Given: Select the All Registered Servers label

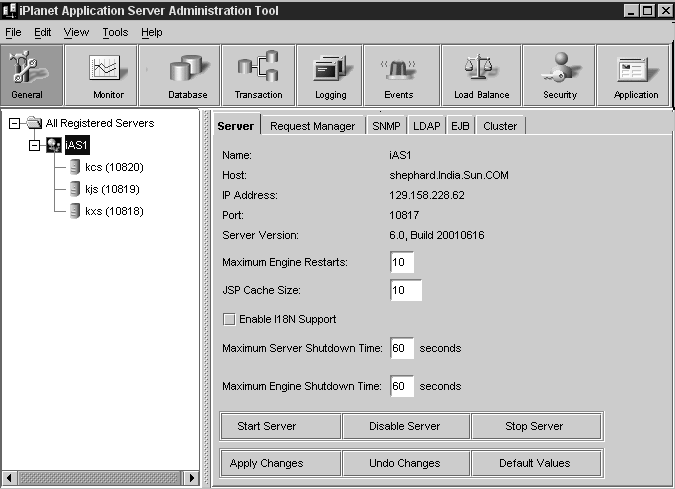Looking at the screenshot, I should coord(100,123).
